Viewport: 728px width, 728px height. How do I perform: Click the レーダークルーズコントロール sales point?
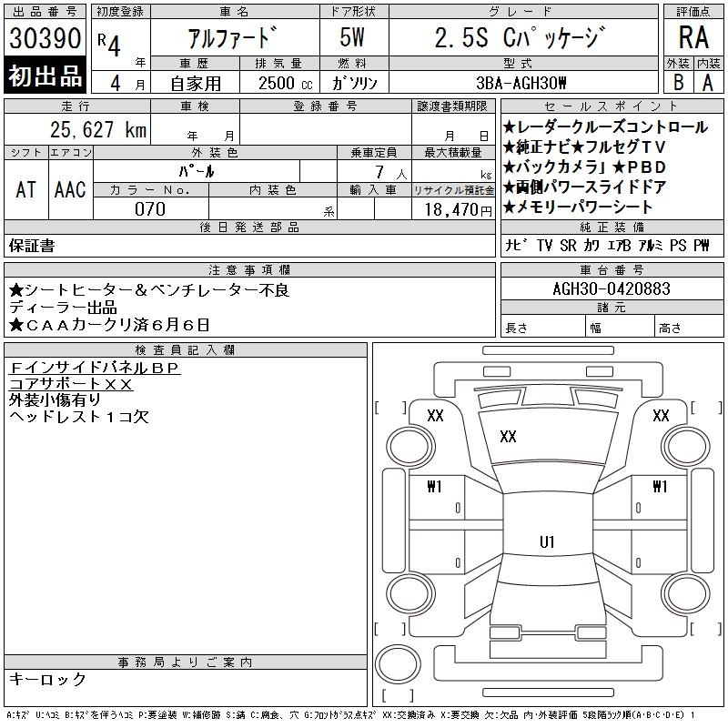pos(605,127)
